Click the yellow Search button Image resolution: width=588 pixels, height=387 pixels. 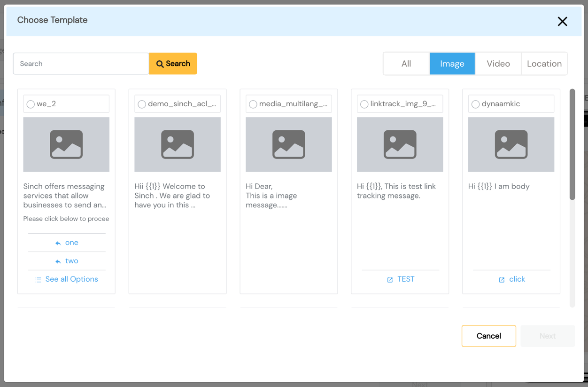(x=173, y=63)
